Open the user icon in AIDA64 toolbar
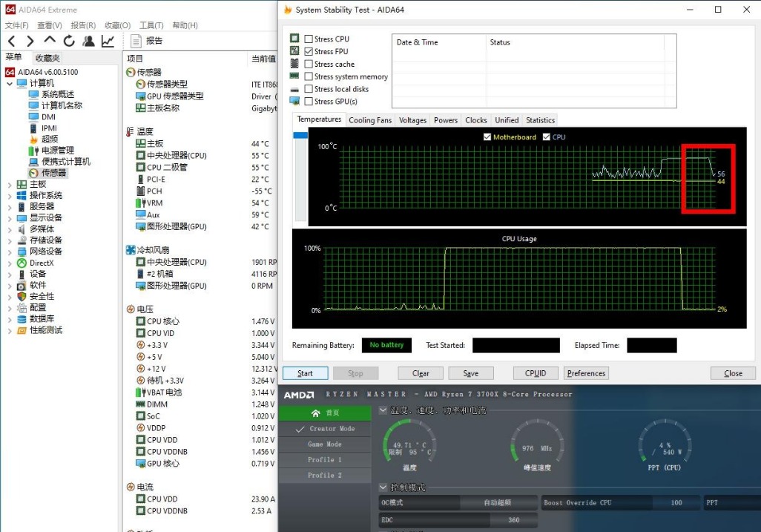The image size is (761, 532). click(x=88, y=42)
